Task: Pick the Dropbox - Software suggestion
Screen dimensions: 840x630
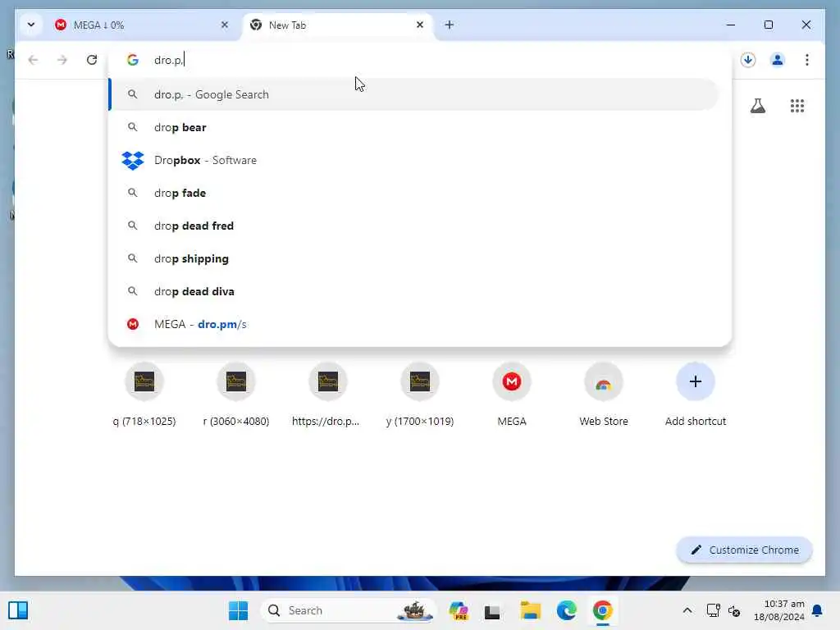Action: point(413,160)
